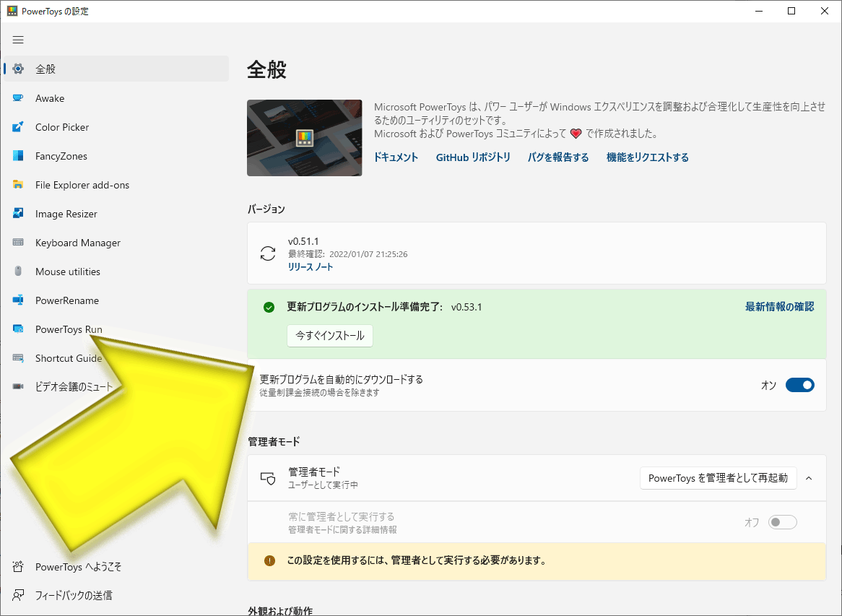Click the 管理者モード section heading above the card

pyautogui.click(x=274, y=441)
